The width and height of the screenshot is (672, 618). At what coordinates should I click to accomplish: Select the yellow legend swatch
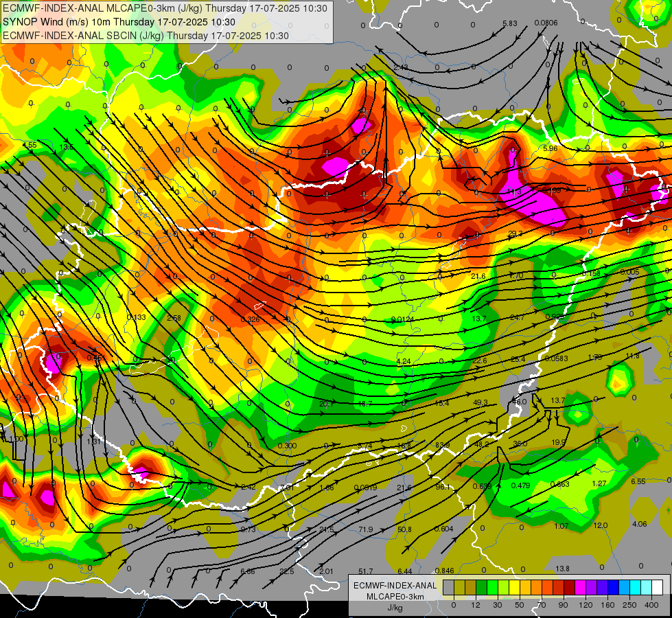tap(515, 587)
